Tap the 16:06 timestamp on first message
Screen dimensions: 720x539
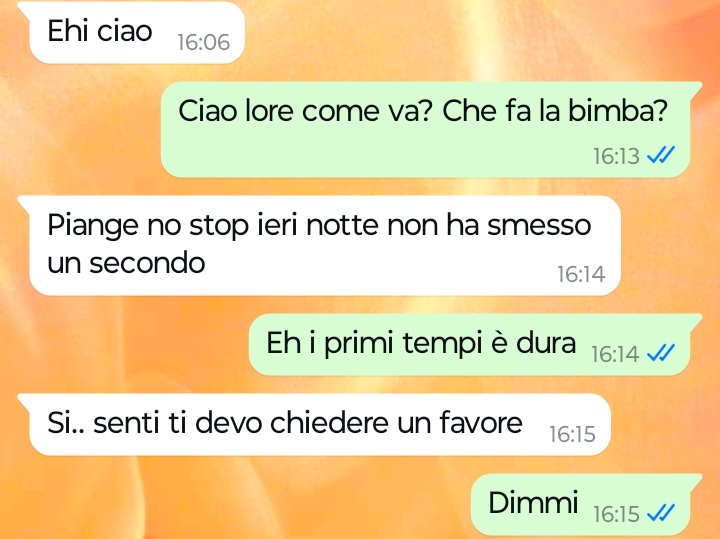(203, 42)
